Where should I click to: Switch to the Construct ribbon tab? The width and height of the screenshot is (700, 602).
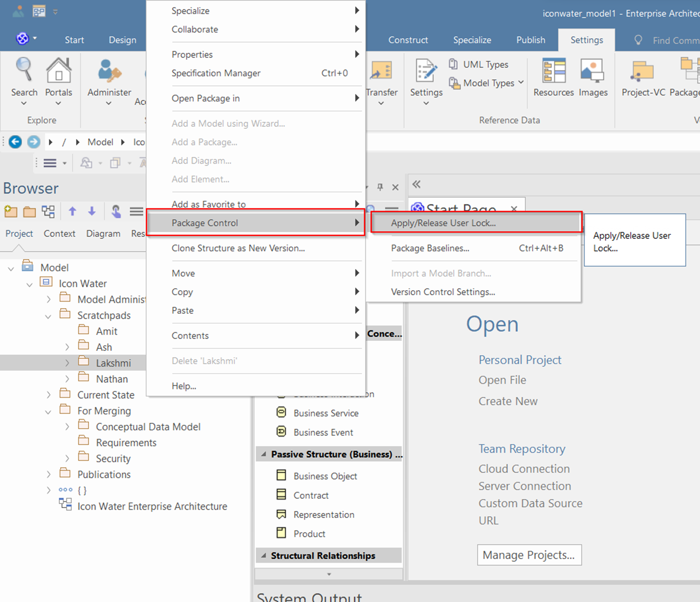pyautogui.click(x=408, y=40)
